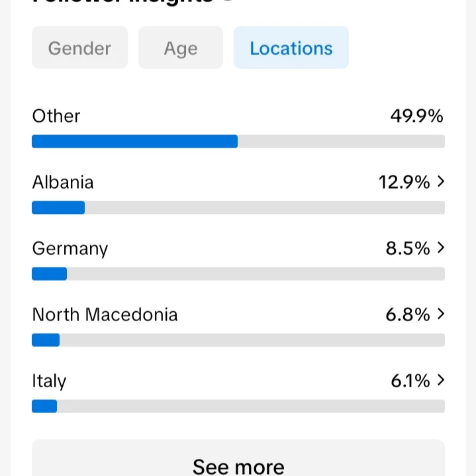Switch to the Gender tab

click(79, 48)
